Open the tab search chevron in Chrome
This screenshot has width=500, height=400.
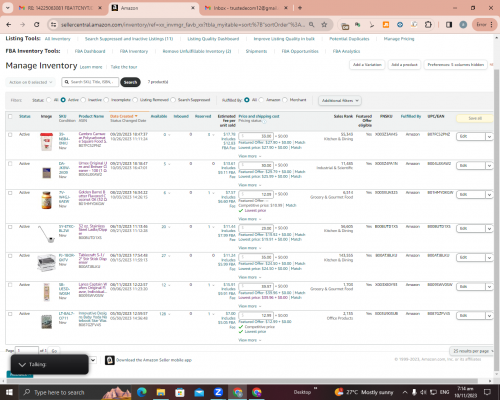7,8
